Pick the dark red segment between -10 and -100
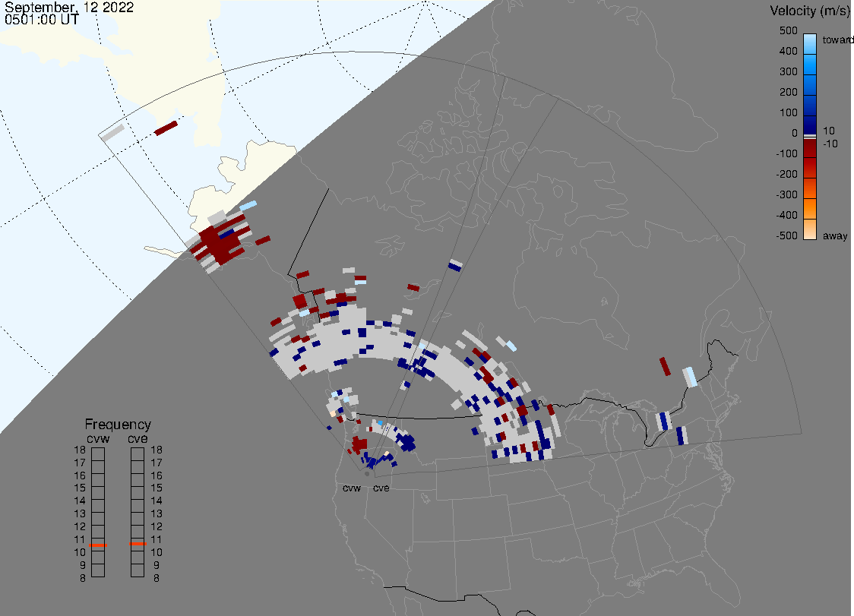The image size is (854, 616). pyautogui.click(x=810, y=147)
